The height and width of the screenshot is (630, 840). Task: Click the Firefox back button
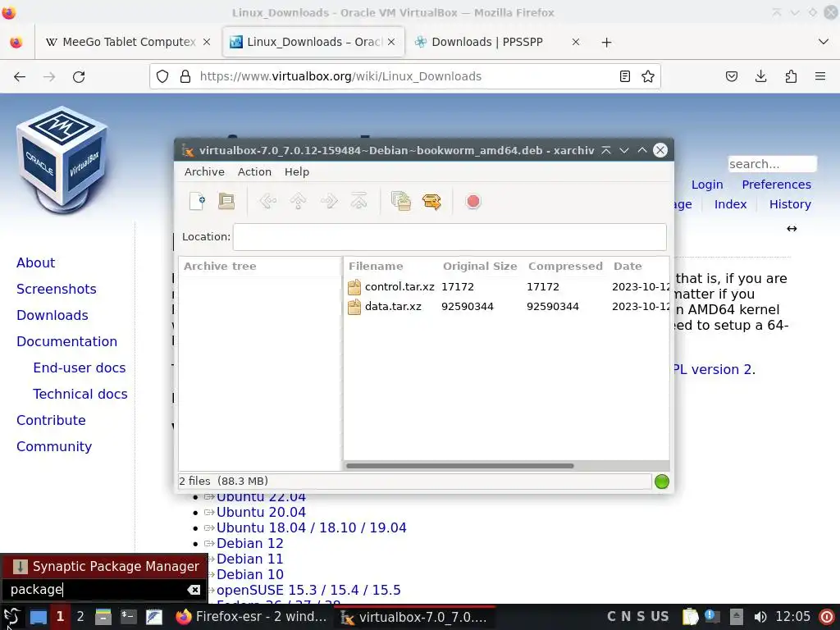click(20, 76)
